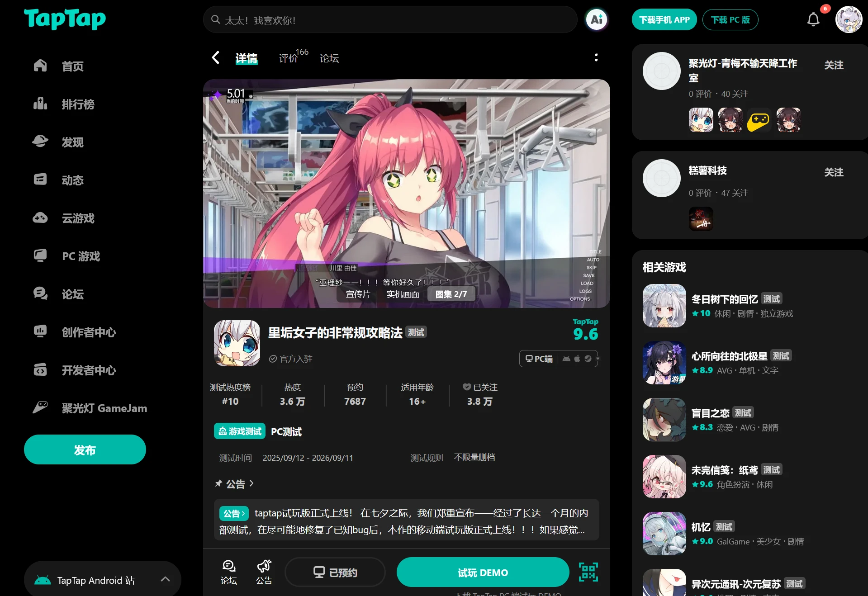This screenshot has height=596, width=868.
Task: Click the red-haired game thumbnail under 糕薯科技
Action: click(701, 219)
